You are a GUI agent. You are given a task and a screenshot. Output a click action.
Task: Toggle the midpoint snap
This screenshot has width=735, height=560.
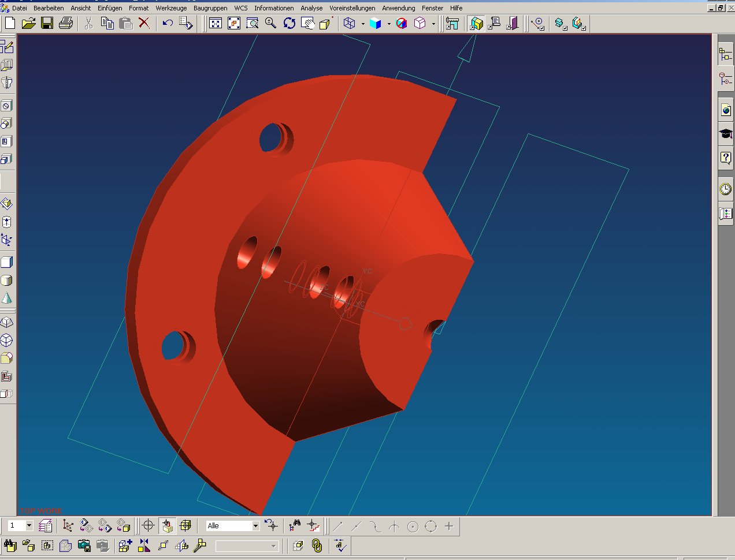[x=357, y=526]
